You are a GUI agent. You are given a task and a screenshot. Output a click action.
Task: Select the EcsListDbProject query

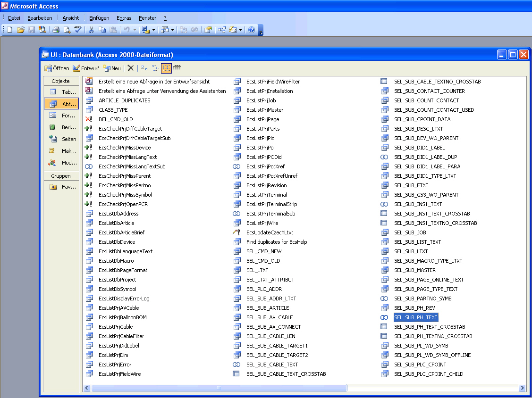(x=117, y=280)
